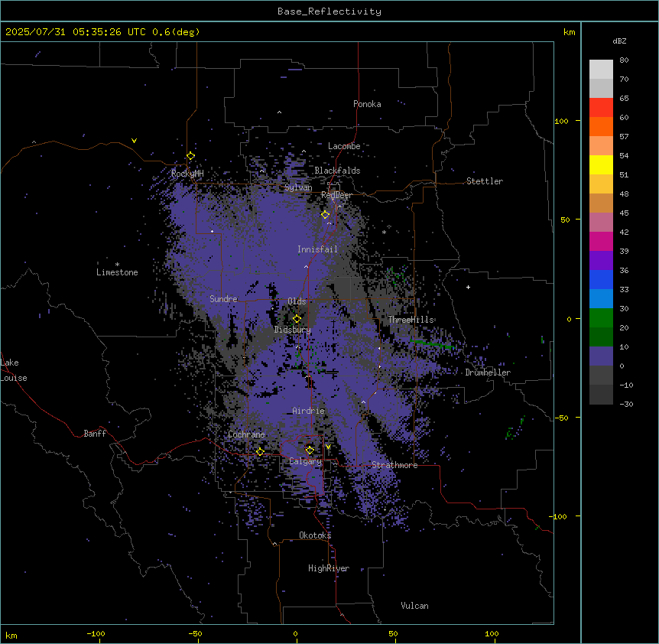Click the Limestone label

point(117,272)
